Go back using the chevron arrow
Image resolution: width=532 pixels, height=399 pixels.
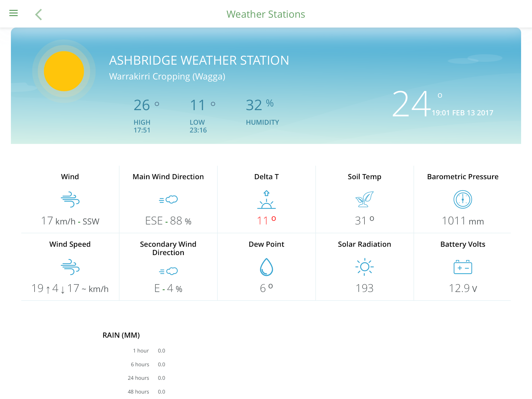pos(39,14)
